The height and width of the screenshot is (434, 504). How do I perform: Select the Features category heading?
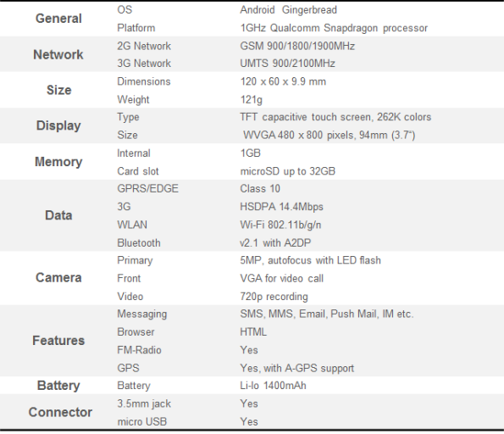click(58, 341)
